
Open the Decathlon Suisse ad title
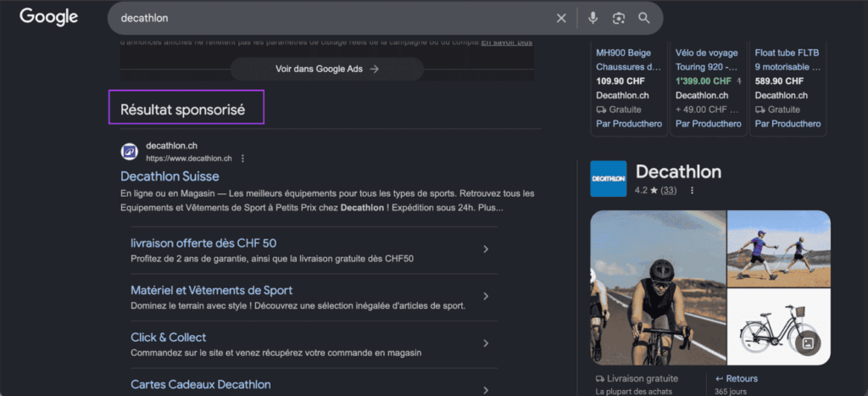(170, 176)
